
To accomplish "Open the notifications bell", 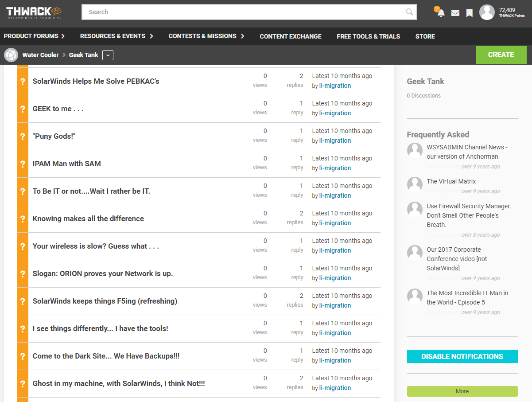I will (441, 13).
